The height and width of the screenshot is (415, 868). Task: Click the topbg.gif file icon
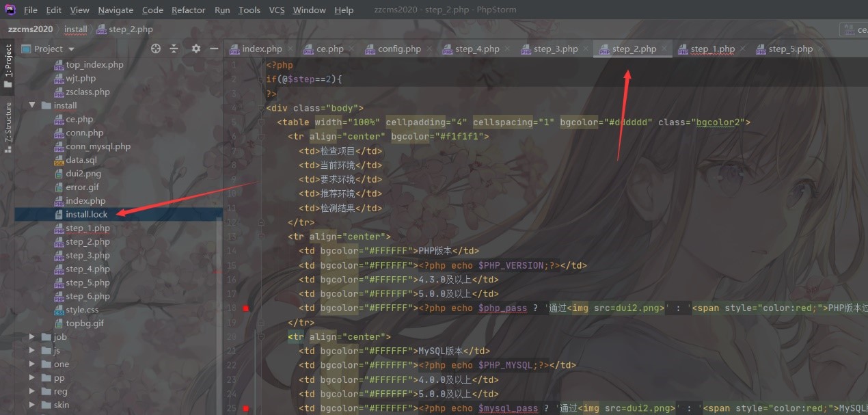coord(59,323)
